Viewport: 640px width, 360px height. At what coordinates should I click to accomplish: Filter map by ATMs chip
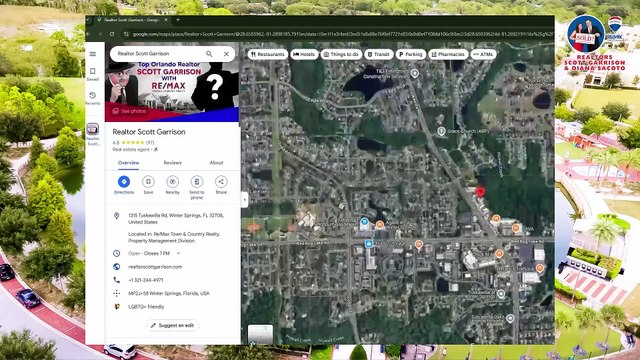483,54
